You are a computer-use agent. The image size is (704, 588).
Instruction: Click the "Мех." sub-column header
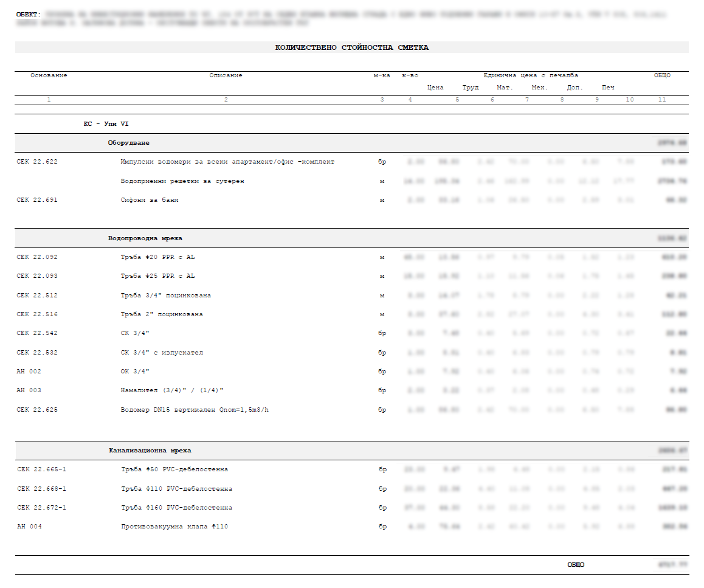(539, 88)
